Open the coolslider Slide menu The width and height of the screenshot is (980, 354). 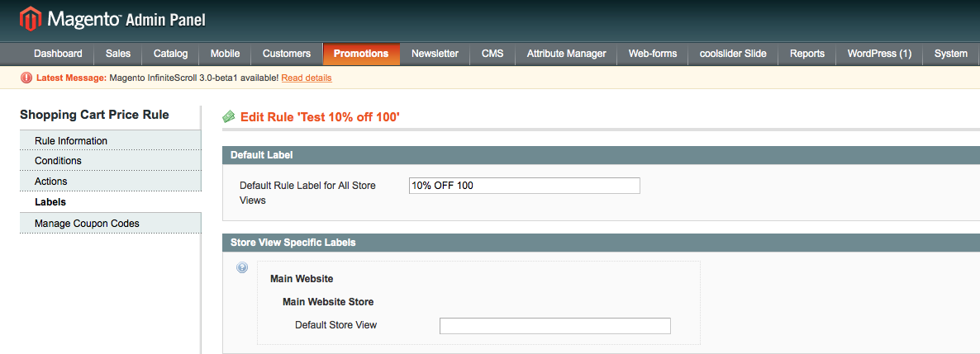click(733, 54)
